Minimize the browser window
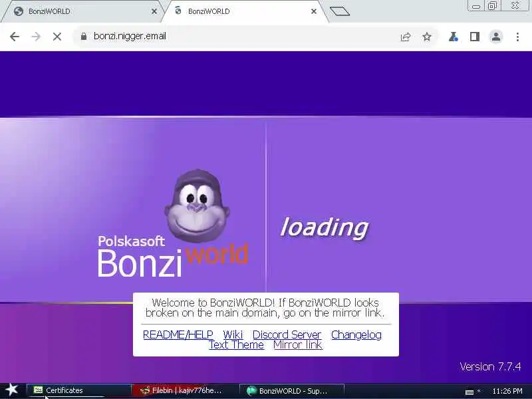Viewport: 532px width, 399px height. 476,6
